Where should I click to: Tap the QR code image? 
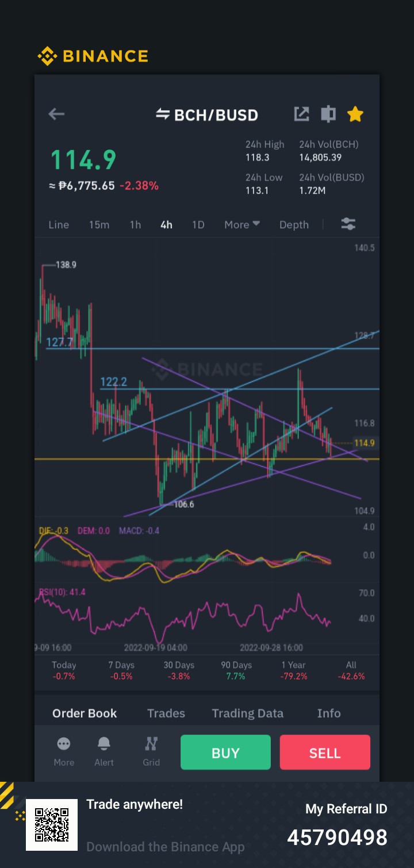pos(52,824)
